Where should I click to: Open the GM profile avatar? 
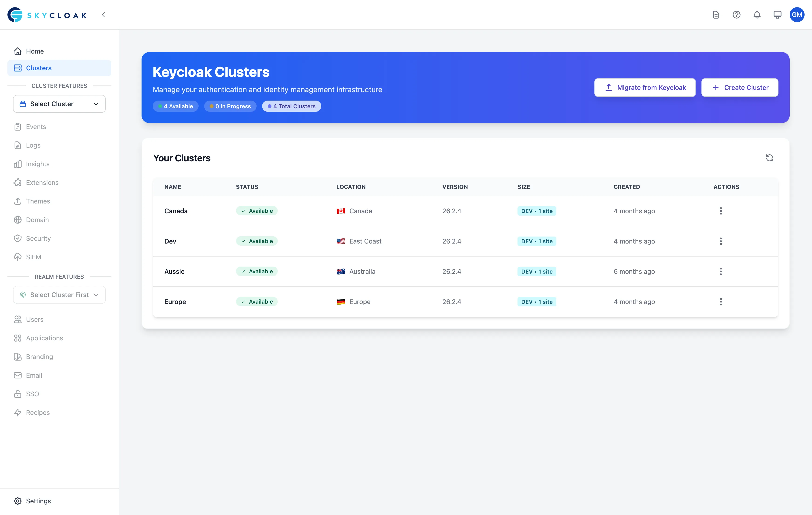click(797, 14)
